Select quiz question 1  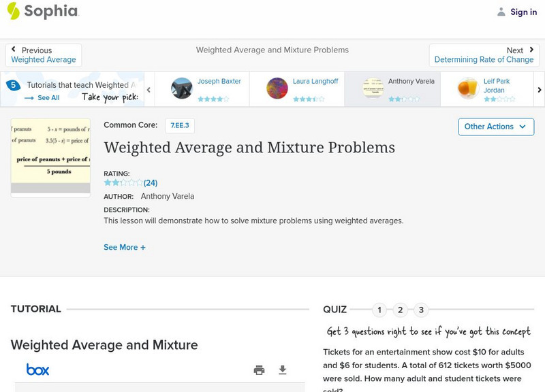379,310
